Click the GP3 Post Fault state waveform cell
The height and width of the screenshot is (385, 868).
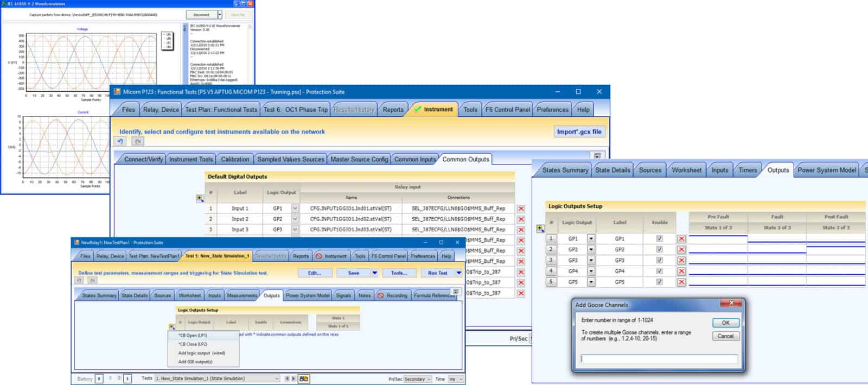[836, 261]
